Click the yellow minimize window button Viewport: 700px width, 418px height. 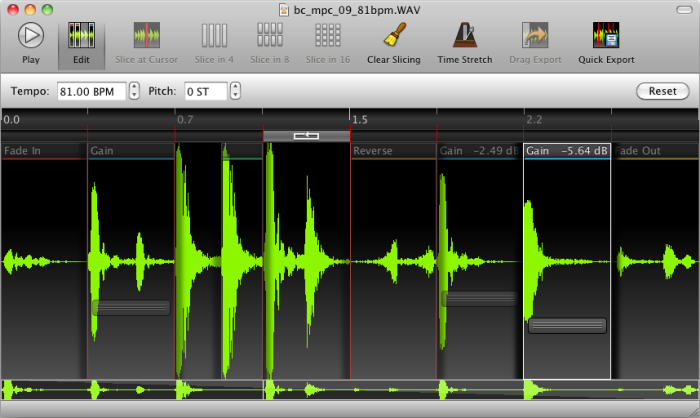tap(30, 9)
